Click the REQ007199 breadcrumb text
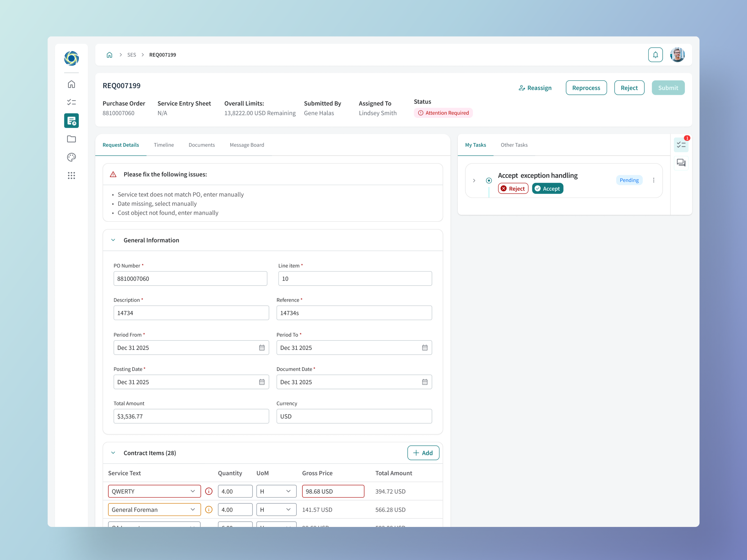This screenshot has width=747, height=560. (162, 55)
